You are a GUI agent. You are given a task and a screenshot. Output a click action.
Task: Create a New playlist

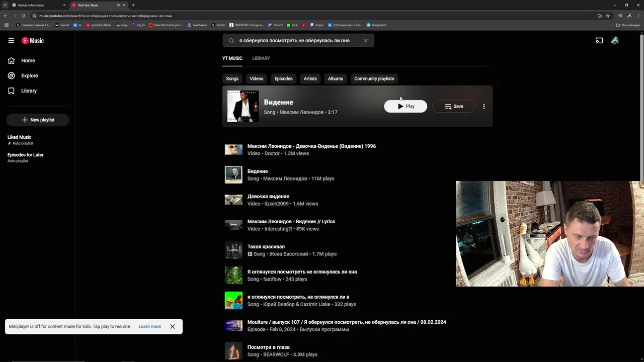pos(38,120)
